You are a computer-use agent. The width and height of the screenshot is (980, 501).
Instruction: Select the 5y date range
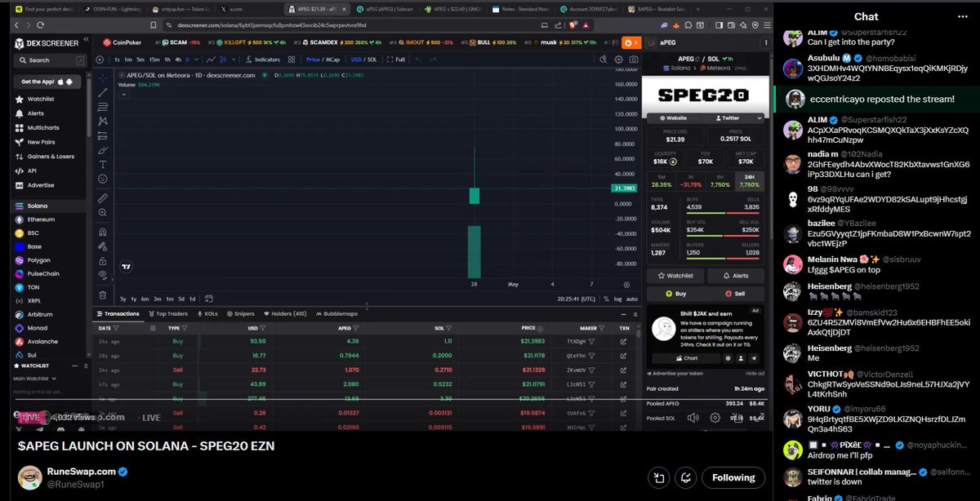[122, 299]
